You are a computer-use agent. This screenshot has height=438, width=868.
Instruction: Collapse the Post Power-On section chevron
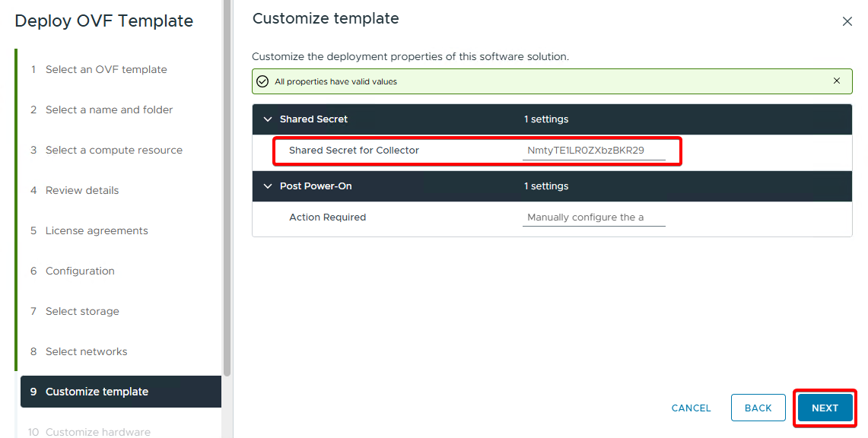pyautogui.click(x=267, y=186)
